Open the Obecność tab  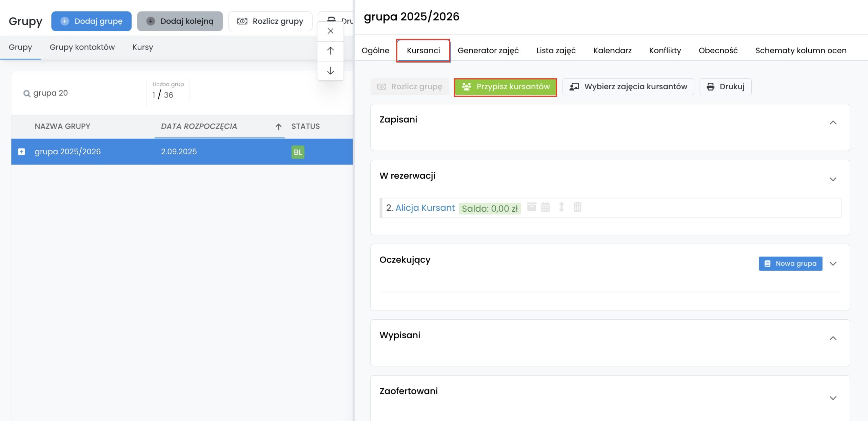(x=718, y=51)
